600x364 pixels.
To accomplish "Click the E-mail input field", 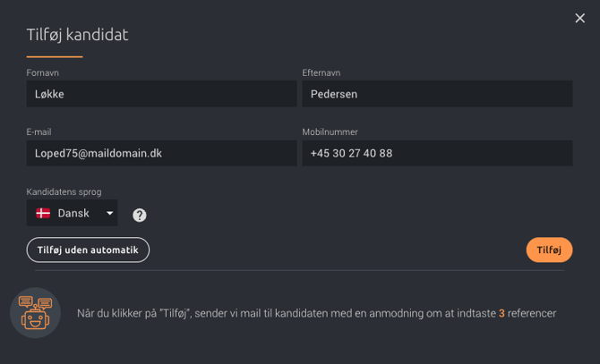I will click(161, 153).
